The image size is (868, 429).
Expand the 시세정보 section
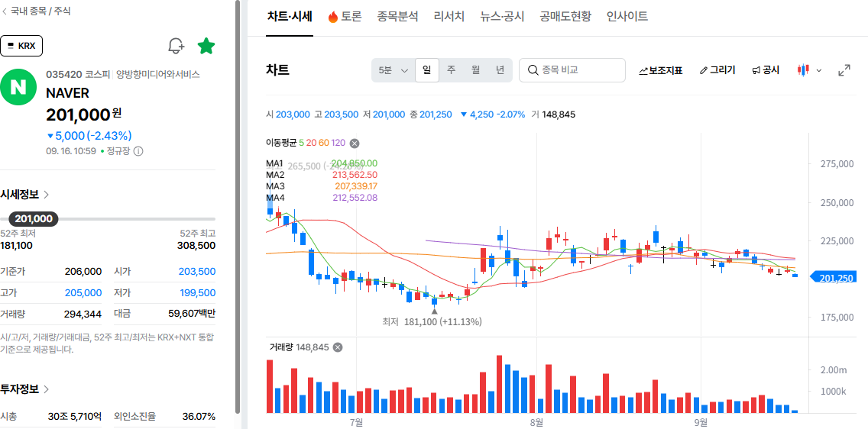tap(25, 194)
